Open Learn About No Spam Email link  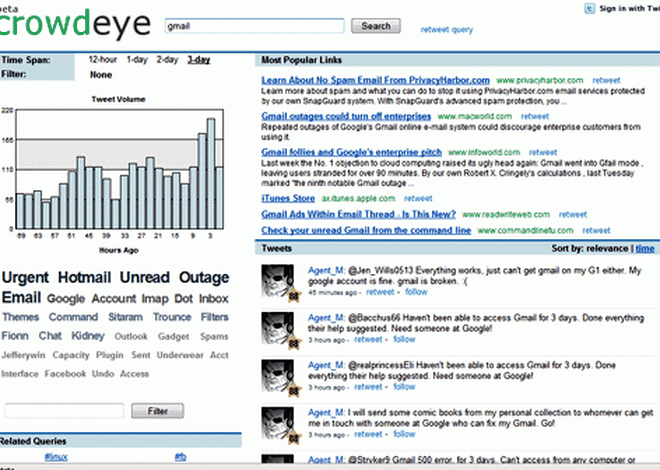375,80
